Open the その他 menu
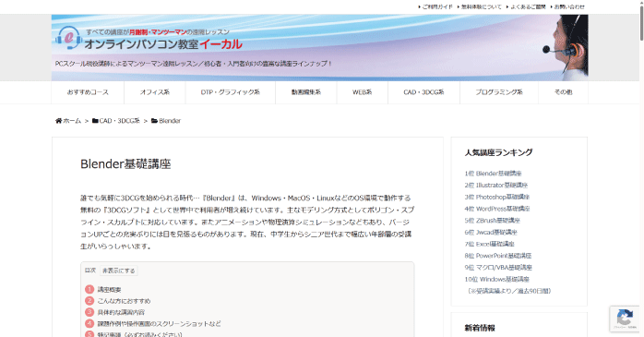Viewport: 644px width, 337px height. point(563,92)
